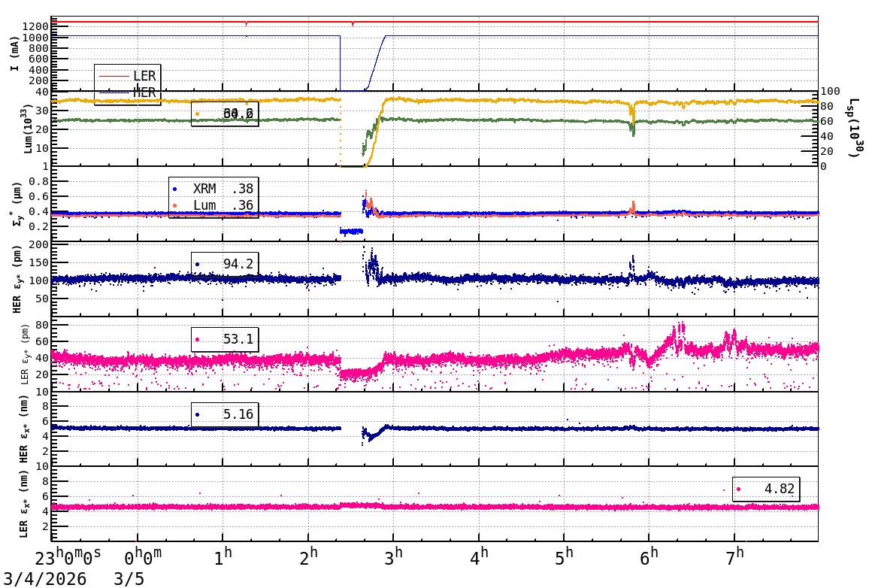Click the 5.16 legend box

click(225, 414)
